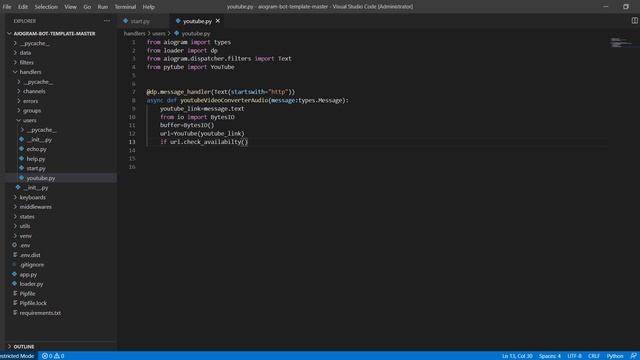640x360 pixels.
Task: Open the Run menu
Action: [x=102, y=7]
